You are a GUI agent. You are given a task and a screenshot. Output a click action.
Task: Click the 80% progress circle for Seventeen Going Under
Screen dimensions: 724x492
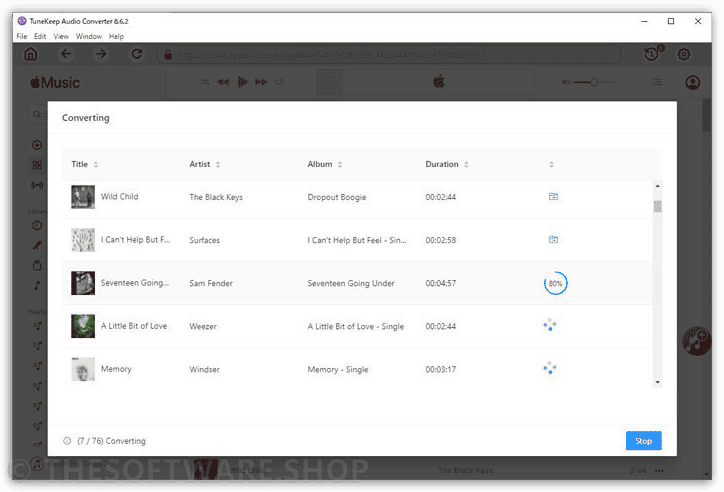(555, 283)
